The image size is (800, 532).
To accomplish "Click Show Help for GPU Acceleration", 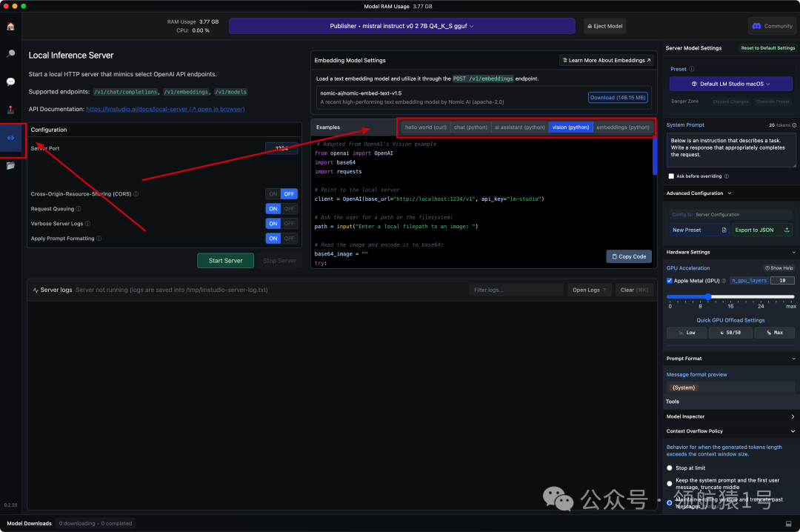I will click(779, 268).
